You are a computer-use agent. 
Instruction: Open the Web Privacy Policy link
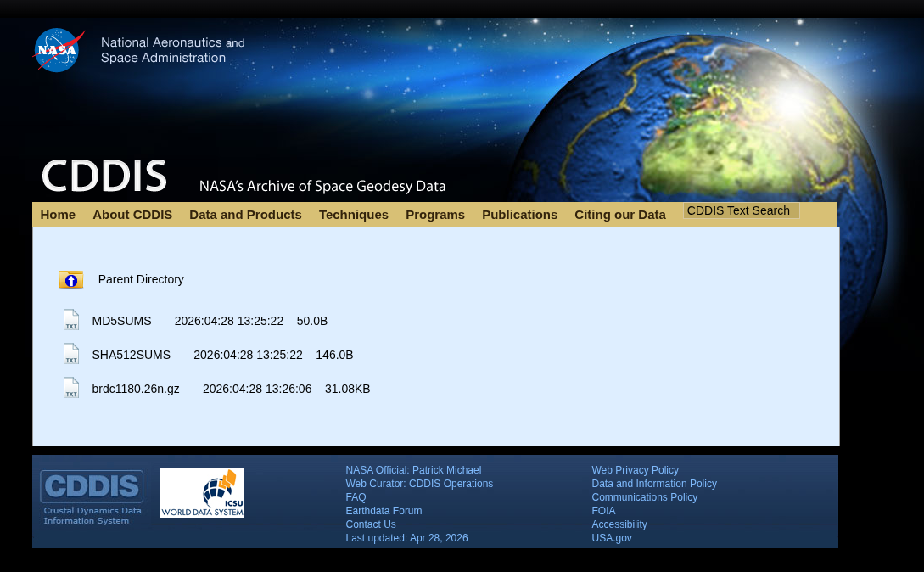point(636,470)
